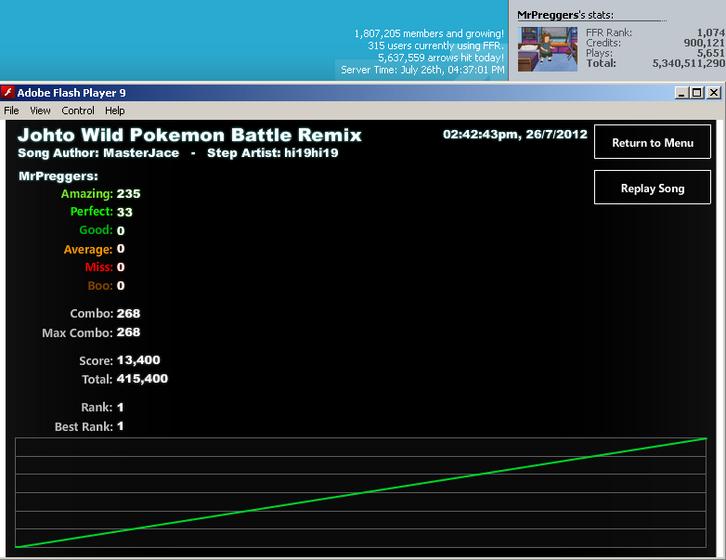Click the Adobe Flash Player title bar icon
This screenshot has width=726, height=560.
pyautogui.click(x=8, y=93)
